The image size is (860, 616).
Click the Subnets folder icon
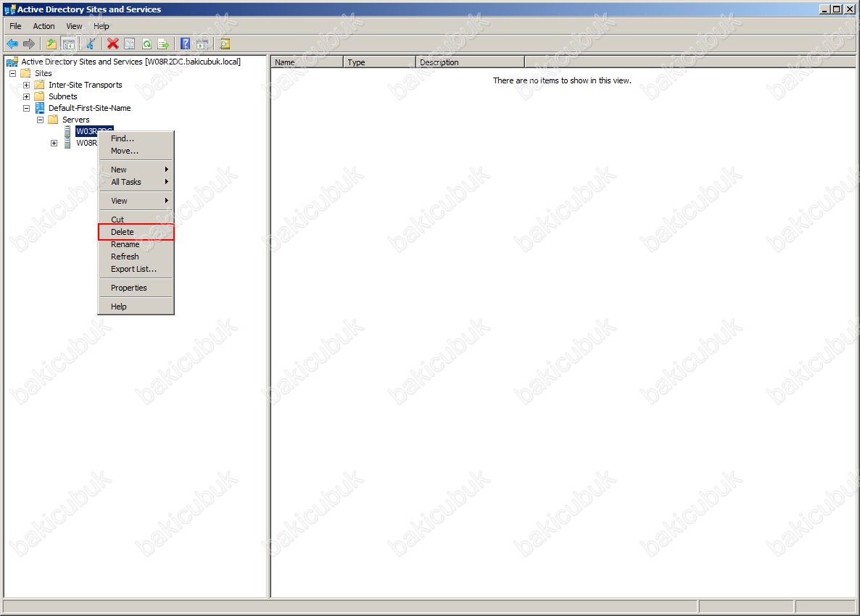(39, 96)
